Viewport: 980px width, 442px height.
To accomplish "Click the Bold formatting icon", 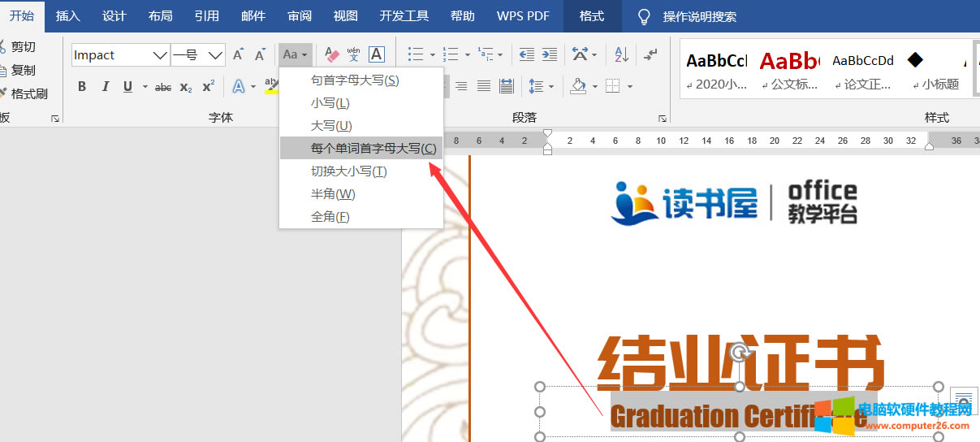I will (x=82, y=87).
